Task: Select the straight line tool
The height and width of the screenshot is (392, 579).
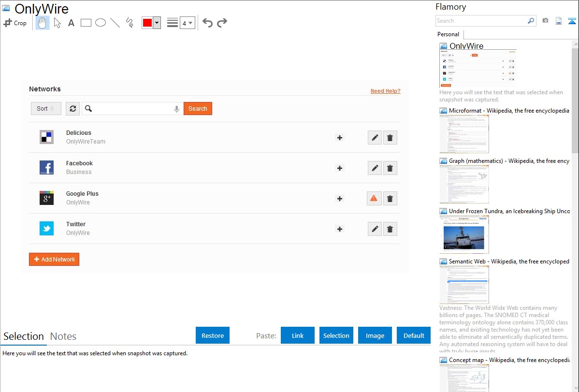Action: tap(115, 23)
